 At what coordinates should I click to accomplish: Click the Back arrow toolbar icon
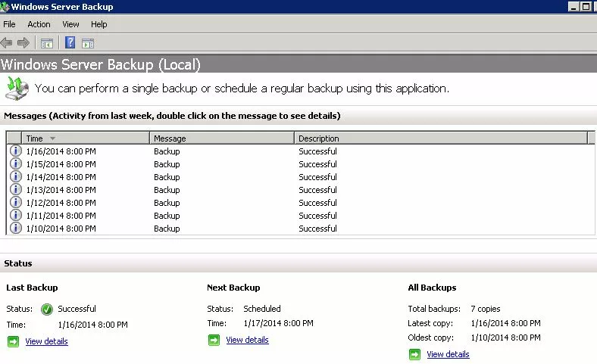[x=7, y=42]
